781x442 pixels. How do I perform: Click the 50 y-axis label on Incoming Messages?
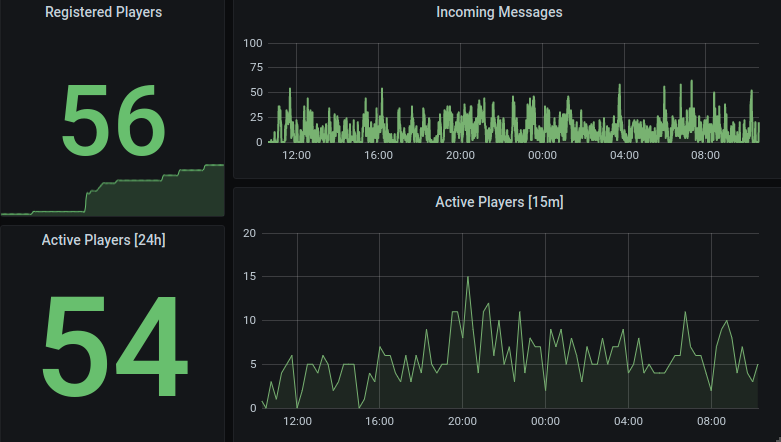tap(256, 92)
